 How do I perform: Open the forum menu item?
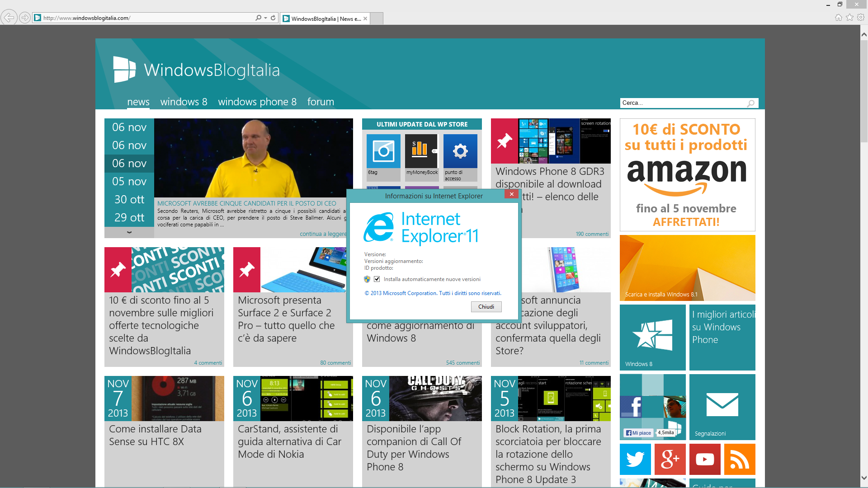321,102
